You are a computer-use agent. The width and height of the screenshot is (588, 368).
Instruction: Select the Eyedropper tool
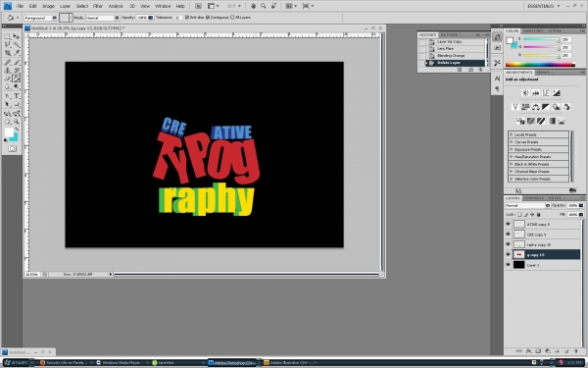pyautogui.click(x=16, y=53)
